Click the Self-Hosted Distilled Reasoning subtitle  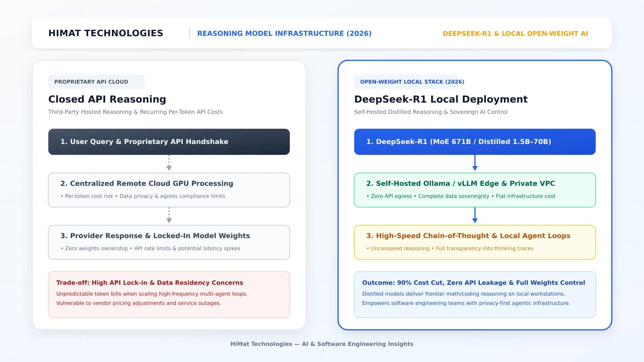click(431, 112)
